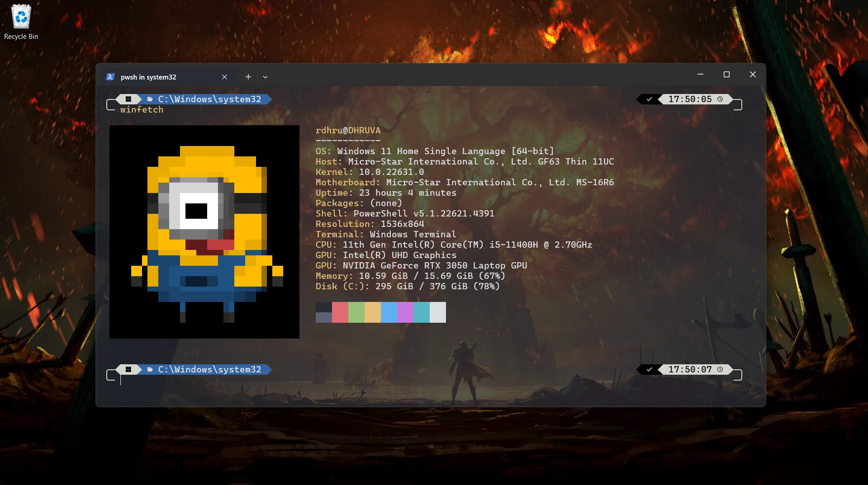This screenshot has width=868, height=485.
Task: Click the time 17:50:05
Action: [690, 99]
